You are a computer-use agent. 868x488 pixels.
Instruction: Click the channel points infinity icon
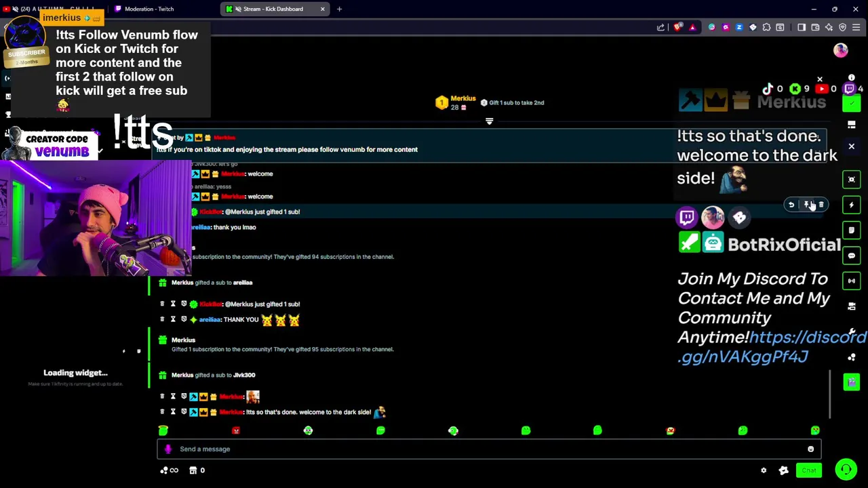coord(170,470)
